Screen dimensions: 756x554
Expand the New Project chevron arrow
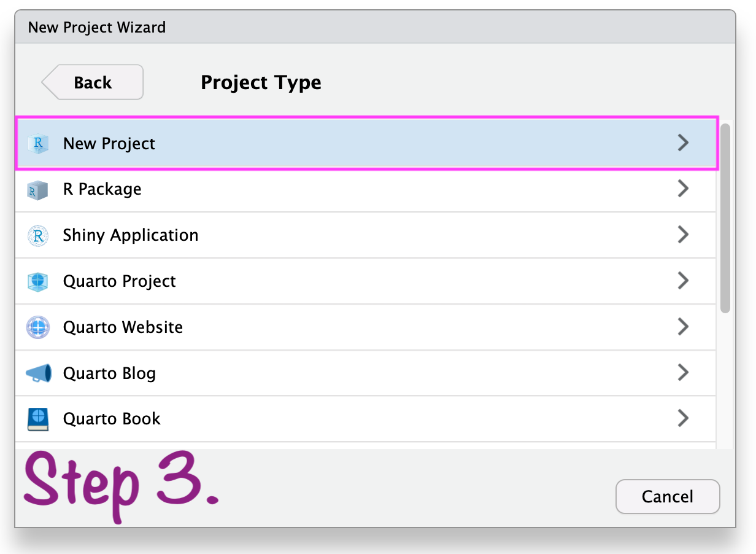(683, 143)
